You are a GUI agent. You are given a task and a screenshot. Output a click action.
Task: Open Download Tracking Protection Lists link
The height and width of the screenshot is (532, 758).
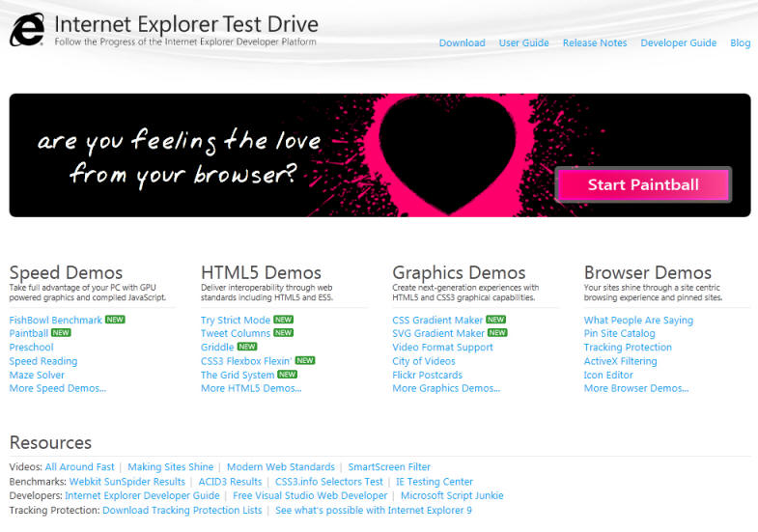(182, 510)
